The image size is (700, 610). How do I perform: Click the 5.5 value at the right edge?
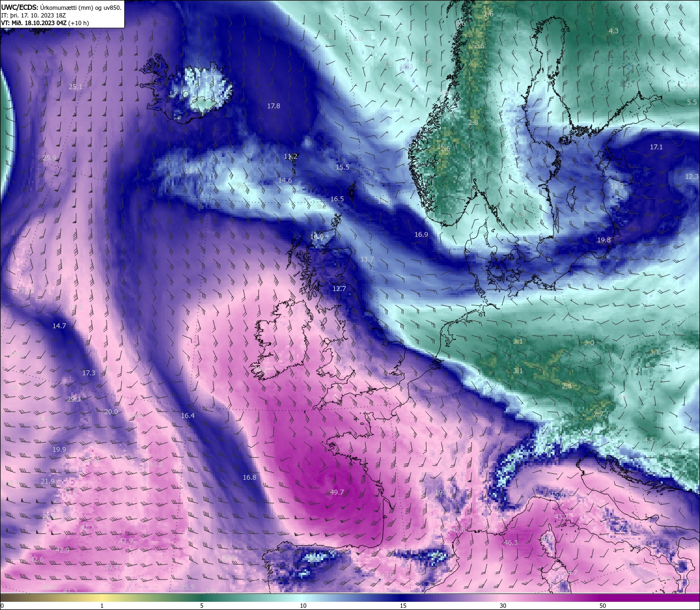pyautogui.click(x=692, y=102)
